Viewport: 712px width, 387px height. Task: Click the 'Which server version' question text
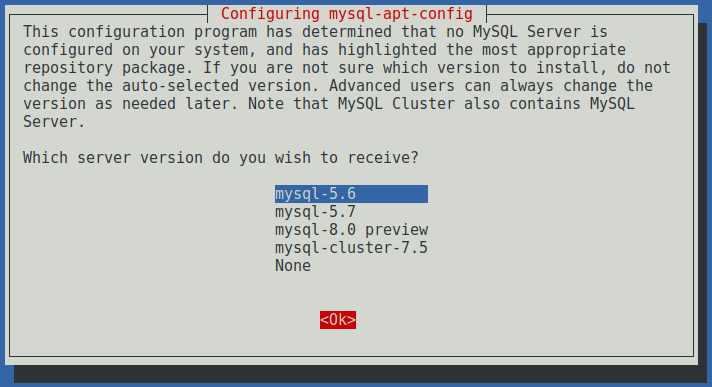[x=221, y=158]
